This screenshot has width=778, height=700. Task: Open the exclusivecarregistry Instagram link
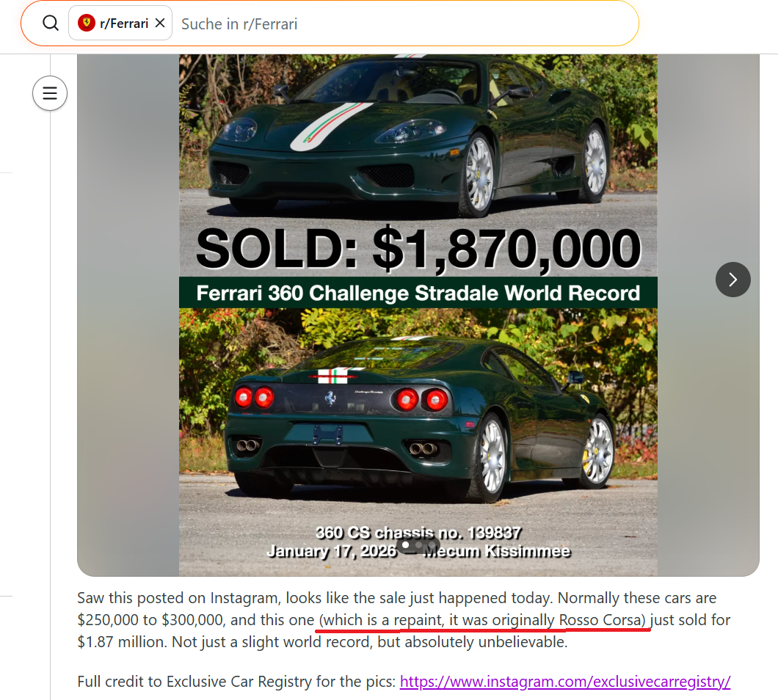[565, 681]
